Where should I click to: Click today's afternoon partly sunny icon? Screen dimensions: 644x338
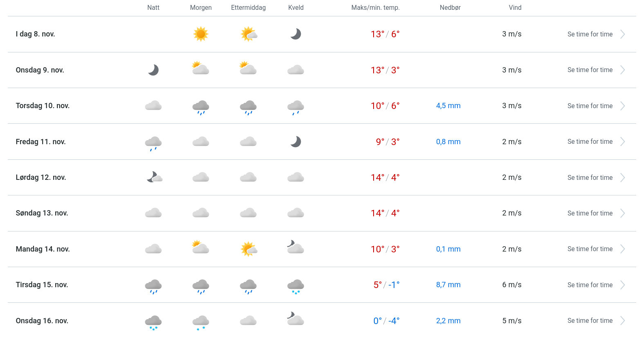click(x=248, y=34)
